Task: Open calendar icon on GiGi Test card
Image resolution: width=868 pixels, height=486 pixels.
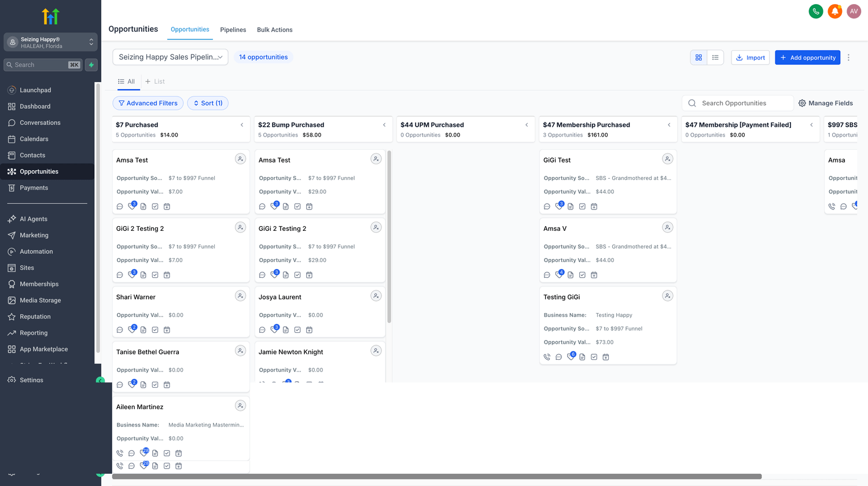Action: [594, 207]
